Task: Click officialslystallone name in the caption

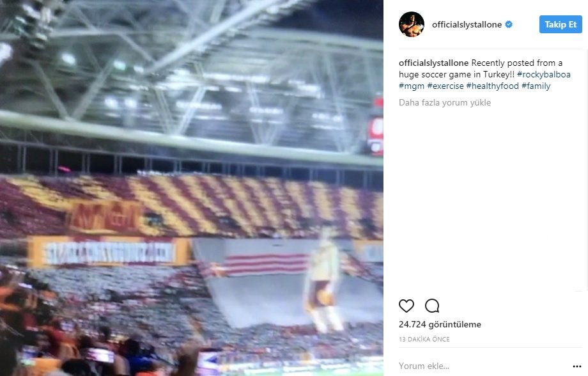Action: (x=433, y=63)
